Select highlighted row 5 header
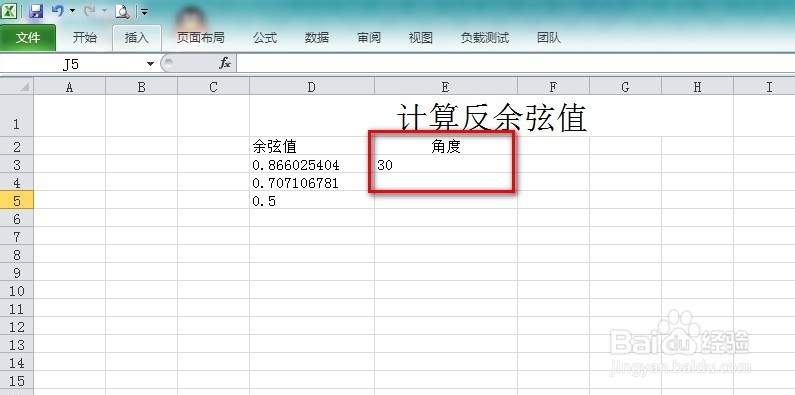This screenshot has height=395, width=795. click(x=17, y=200)
